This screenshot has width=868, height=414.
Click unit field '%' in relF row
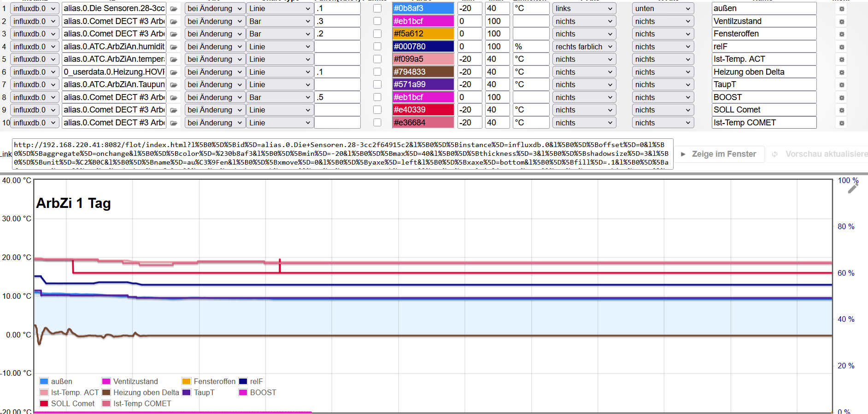tap(531, 47)
